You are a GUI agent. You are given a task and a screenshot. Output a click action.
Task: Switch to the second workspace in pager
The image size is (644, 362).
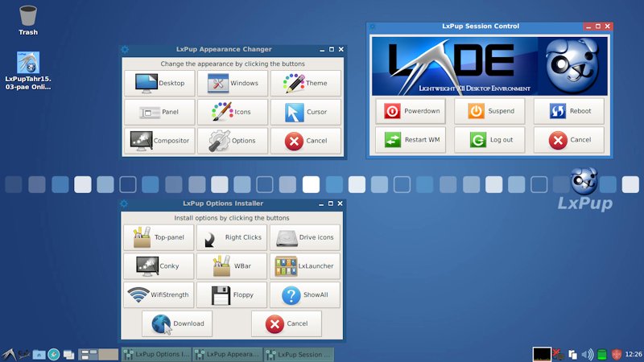[x=109, y=354]
